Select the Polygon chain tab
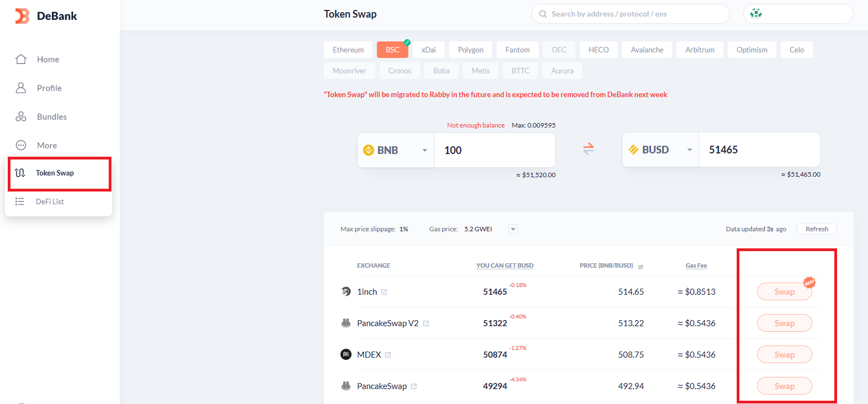The width and height of the screenshot is (868, 404). pyautogui.click(x=471, y=50)
